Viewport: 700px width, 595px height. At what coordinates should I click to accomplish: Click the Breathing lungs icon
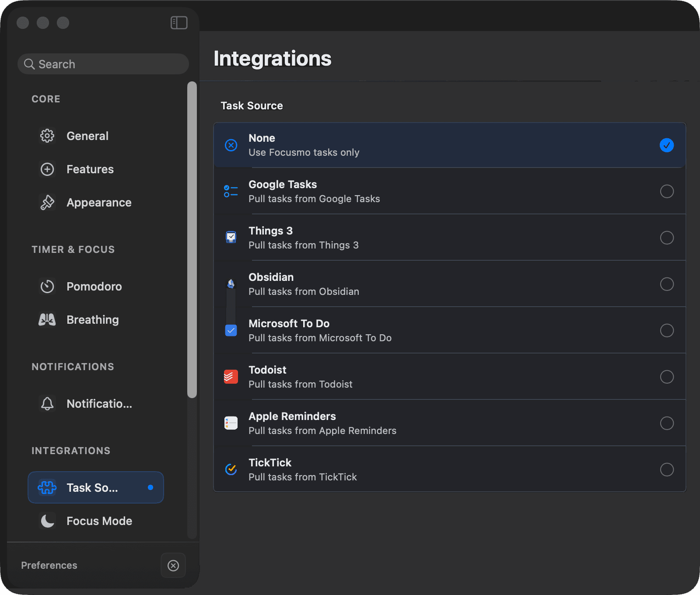pyautogui.click(x=47, y=320)
